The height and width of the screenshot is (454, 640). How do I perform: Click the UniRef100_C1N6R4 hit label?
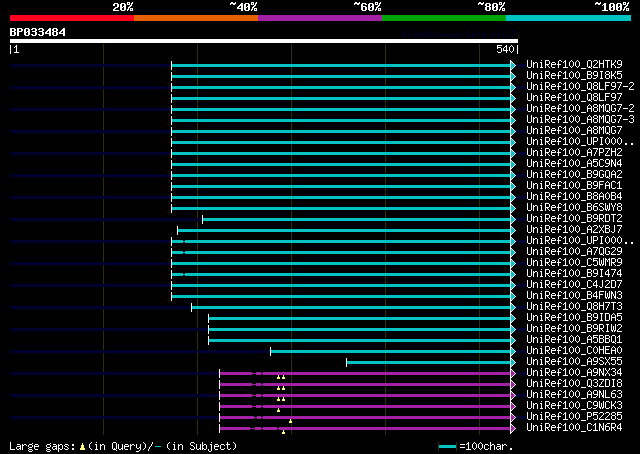[574, 428]
